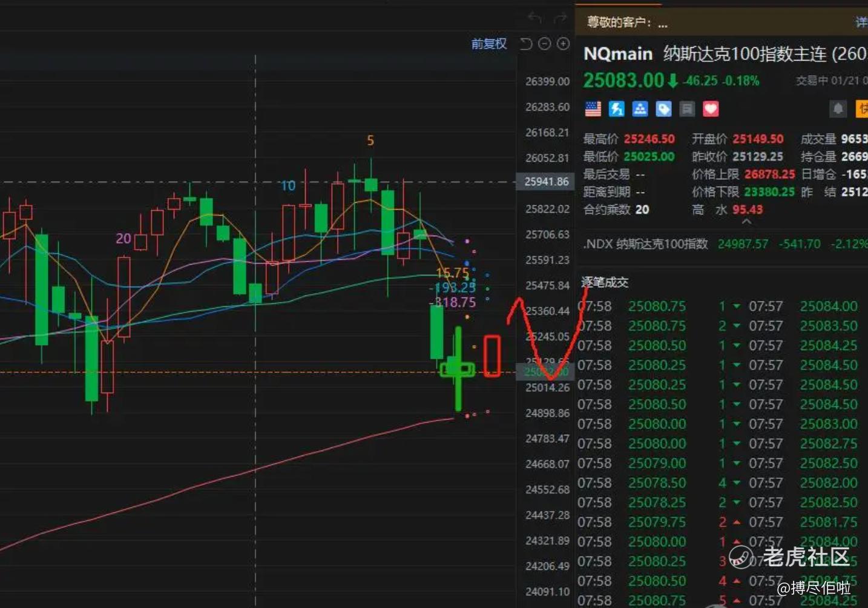Click the 最高价 value 25246.50
The image size is (868, 608).
coord(649,139)
